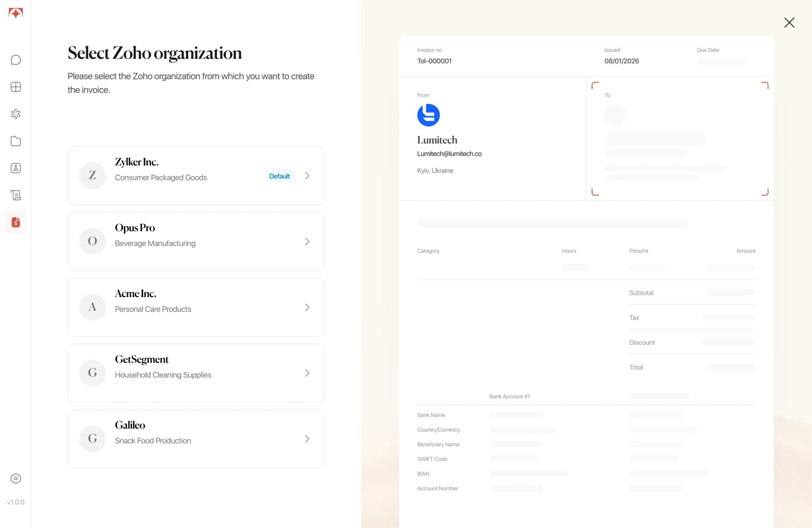The width and height of the screenshot is (812, 528).
Task: Select the red invoice icon in sidebar
Action: [16, 222]
